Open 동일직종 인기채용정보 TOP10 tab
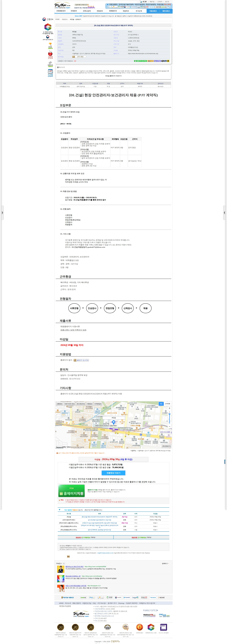Image resolution: width=227 pixels, height=644 pixels. (x=141, y=537)
